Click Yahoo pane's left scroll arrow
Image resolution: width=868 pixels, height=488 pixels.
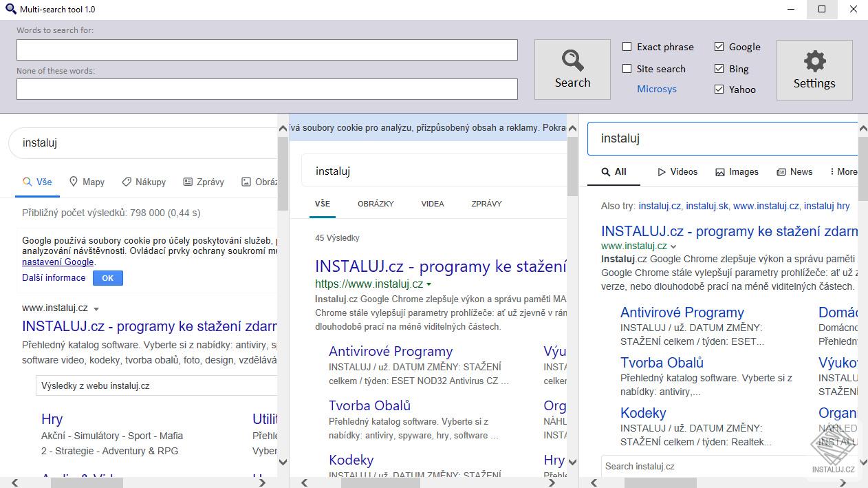(595, 482)
